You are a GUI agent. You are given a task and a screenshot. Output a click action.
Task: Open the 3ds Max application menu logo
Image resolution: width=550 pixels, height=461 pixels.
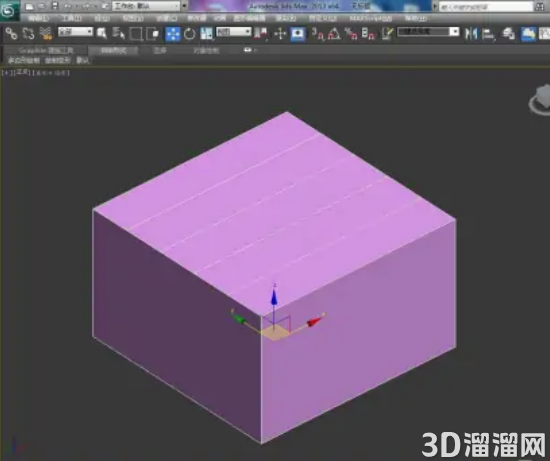pos(9,11)
